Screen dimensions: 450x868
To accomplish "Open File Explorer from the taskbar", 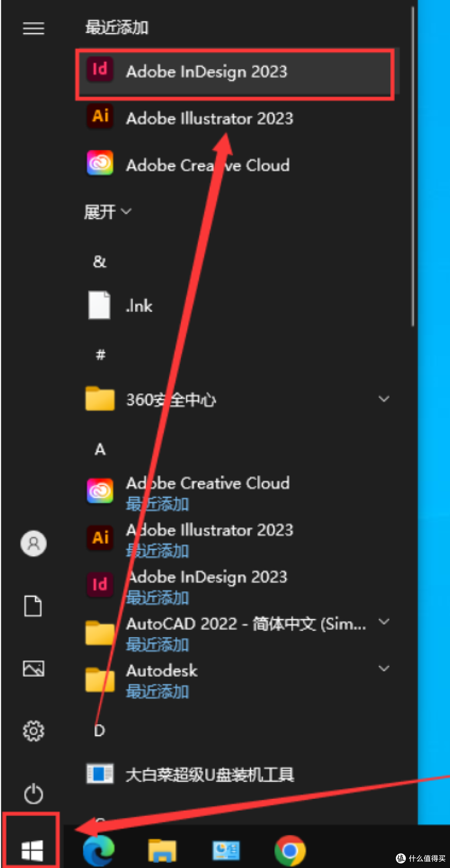I will point(162,850).
